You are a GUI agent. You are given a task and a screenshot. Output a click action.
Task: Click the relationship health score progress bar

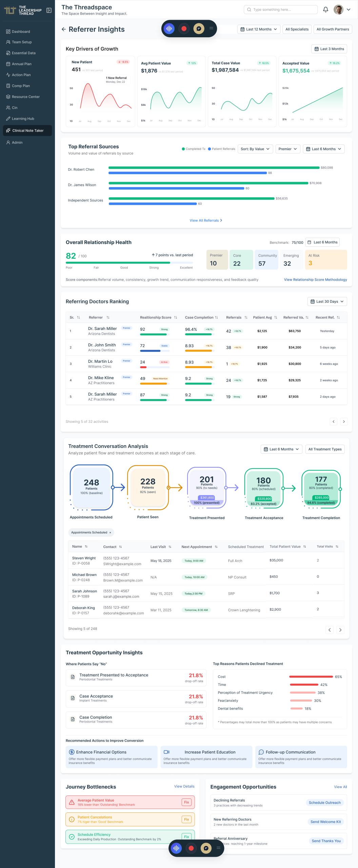(129, 262)
